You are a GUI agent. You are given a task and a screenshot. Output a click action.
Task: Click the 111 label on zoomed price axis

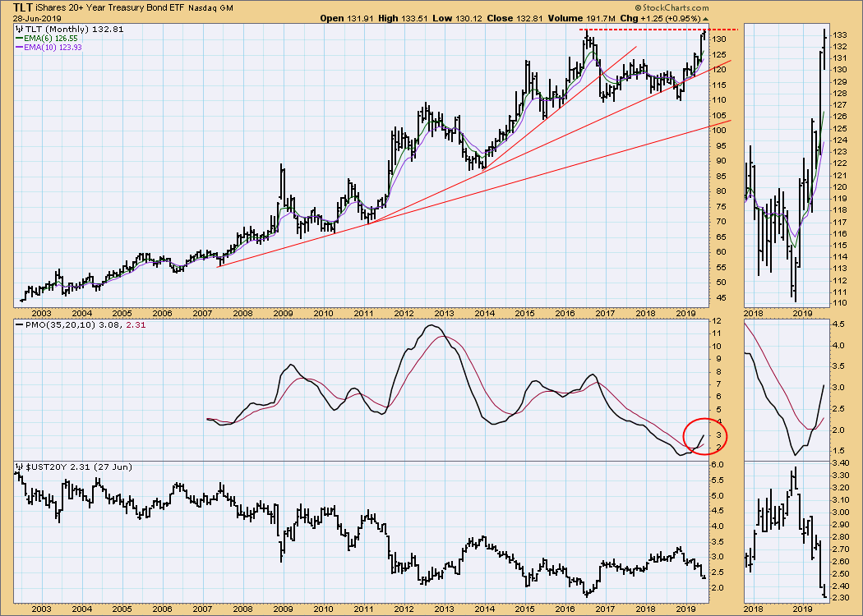point(840,292)
